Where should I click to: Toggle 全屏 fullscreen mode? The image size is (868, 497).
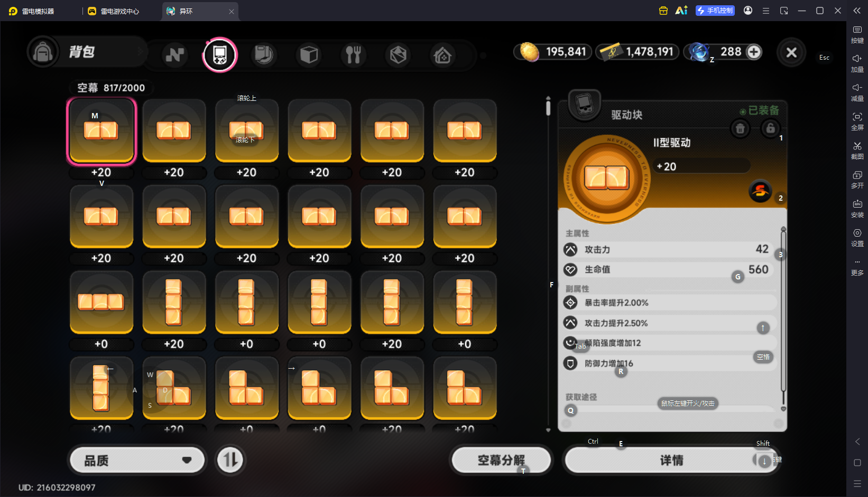(857, 121)
